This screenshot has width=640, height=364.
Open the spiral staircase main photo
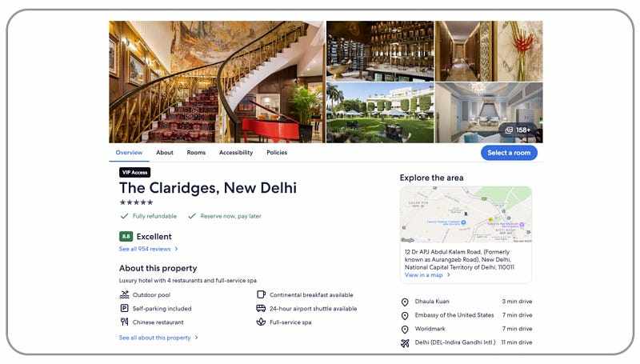(x=217, y=82)
